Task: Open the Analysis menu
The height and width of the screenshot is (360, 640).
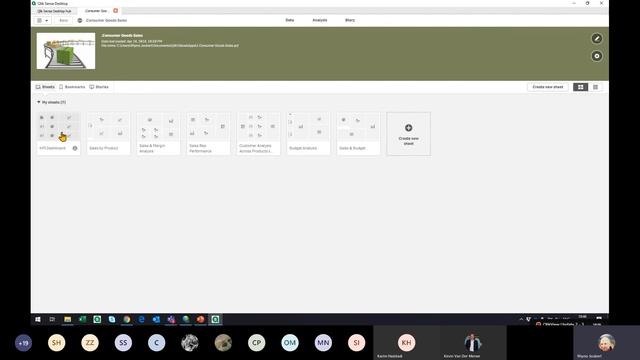Action: (320, 20)
